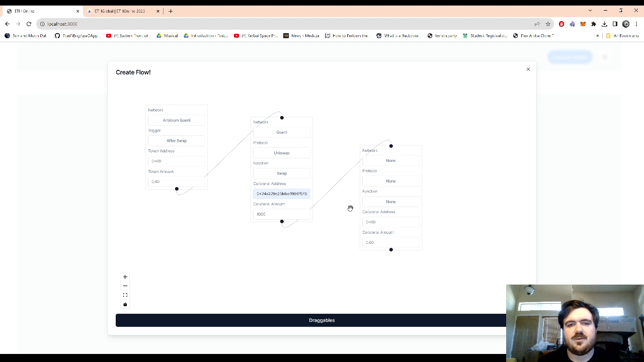Open the Musical Drive bookmark

(168, 36)
